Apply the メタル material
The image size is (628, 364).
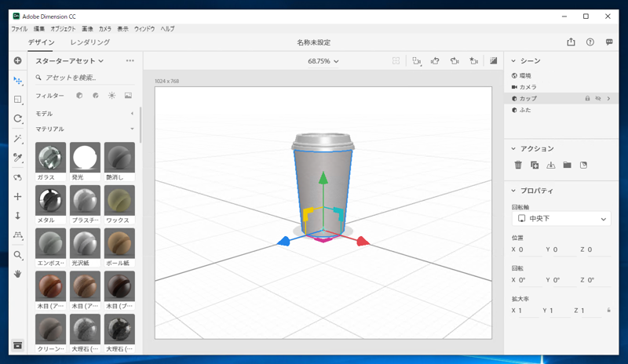tap(50, 205)
